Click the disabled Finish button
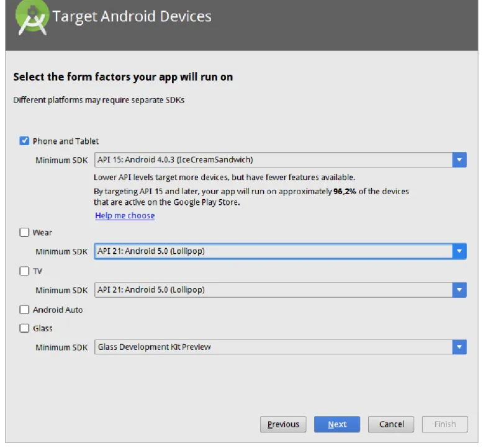The image size is (483, 448). coord(445,424)
